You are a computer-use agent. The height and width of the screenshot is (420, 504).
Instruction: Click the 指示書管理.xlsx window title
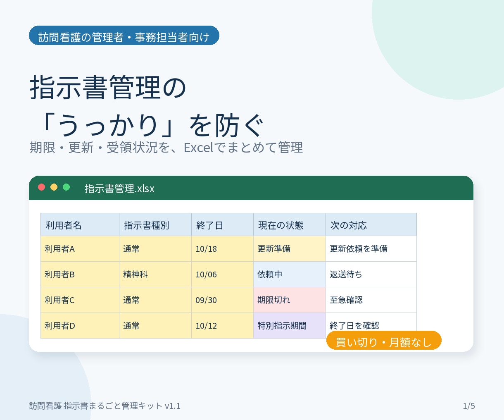click(x=119, y=189)
